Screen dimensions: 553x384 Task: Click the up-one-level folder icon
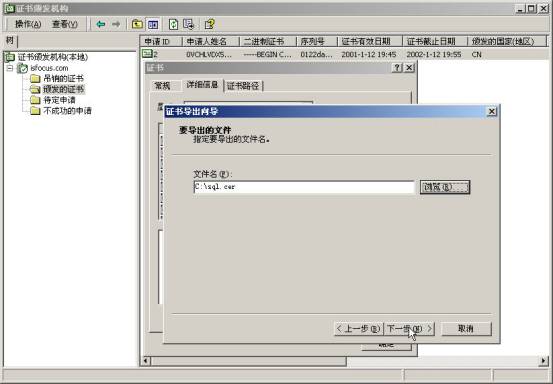coord(137,24)
